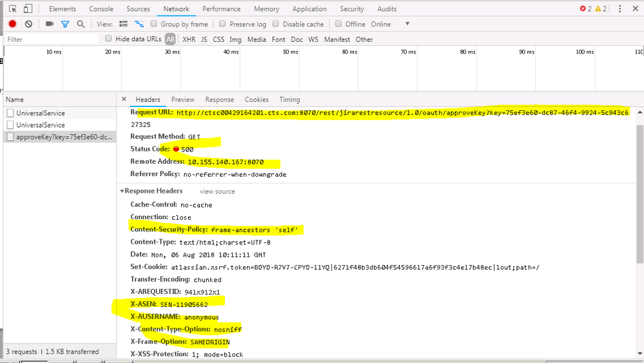Select the approveKey request row

pyautogui.click(x=60, y=137)
